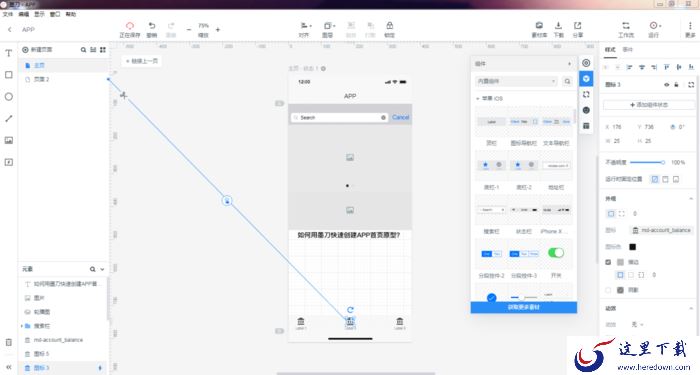700x375 pixels.
Task: Switch to the events tab in right panel
Action: click(x=628, y=50)
